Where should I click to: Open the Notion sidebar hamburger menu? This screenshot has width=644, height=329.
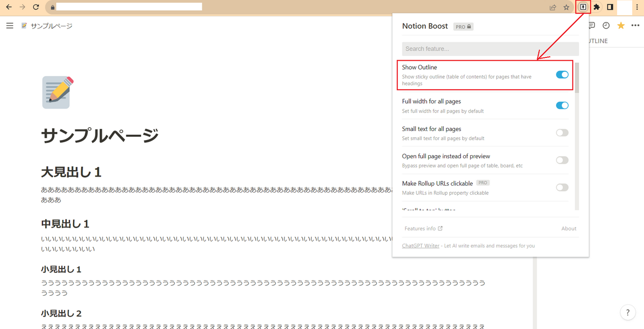(10, 26)
